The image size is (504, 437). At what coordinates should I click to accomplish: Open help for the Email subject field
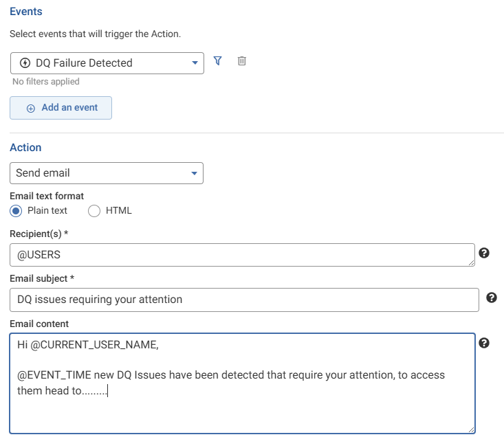pos(491,298)
